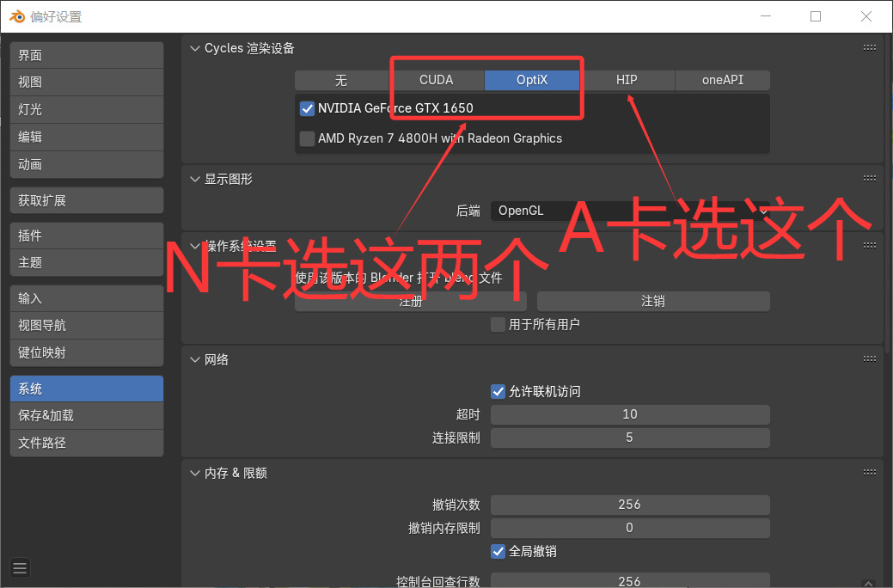
Task: Select 系统 preferences section
Action: [87, 389]
